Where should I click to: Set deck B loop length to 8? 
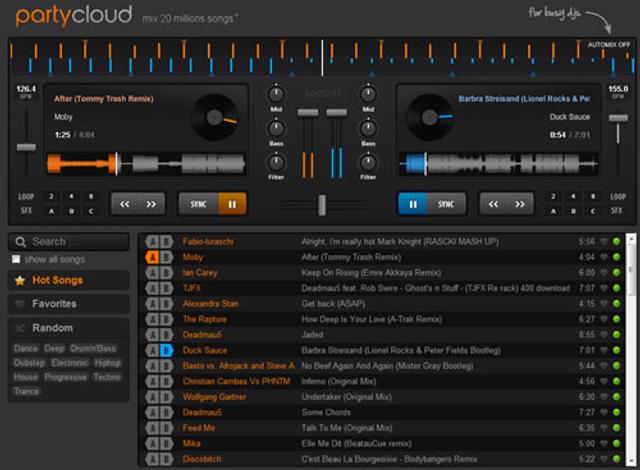coord(593,196)
